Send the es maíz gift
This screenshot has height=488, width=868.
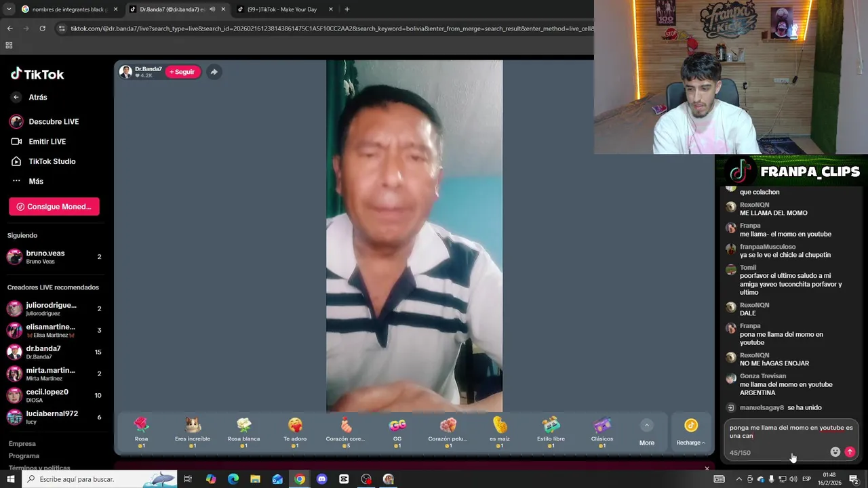click(500, 432)
